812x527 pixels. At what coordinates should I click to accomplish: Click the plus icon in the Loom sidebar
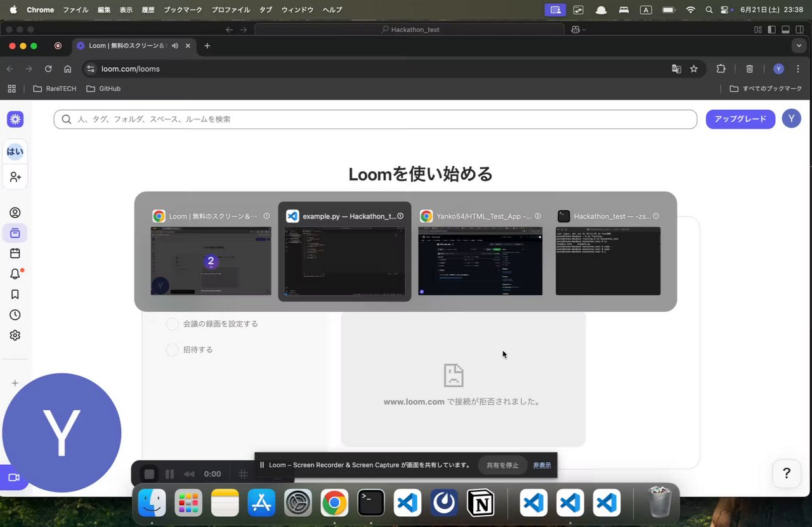tap(15, 383)
